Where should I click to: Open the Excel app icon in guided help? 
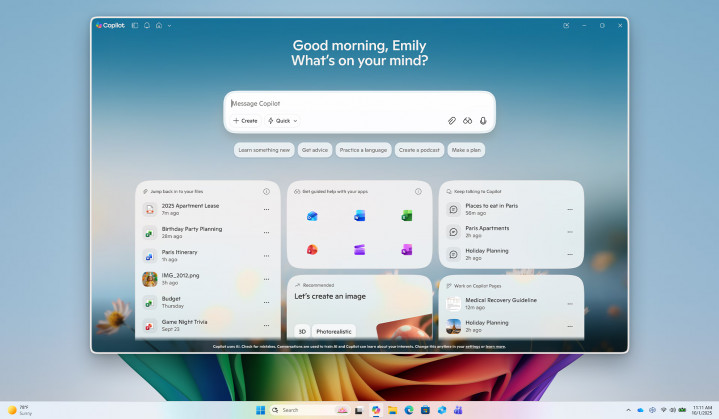pos(407,216)
